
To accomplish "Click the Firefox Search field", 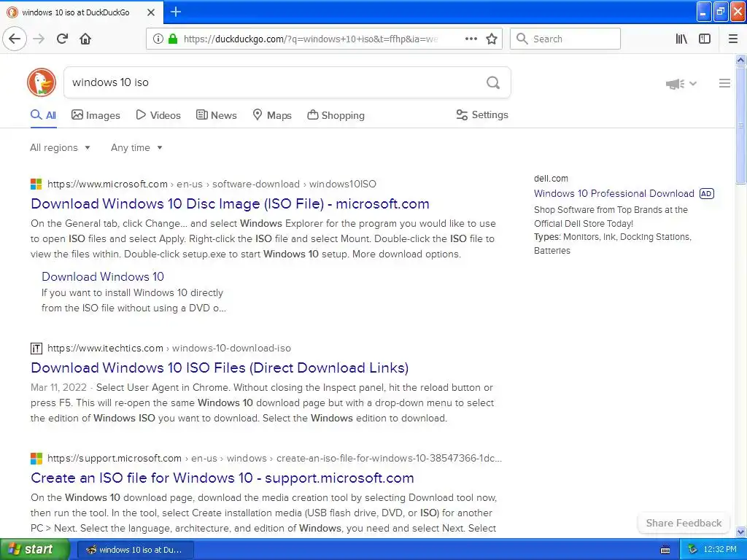I will [x=565, y=39].
